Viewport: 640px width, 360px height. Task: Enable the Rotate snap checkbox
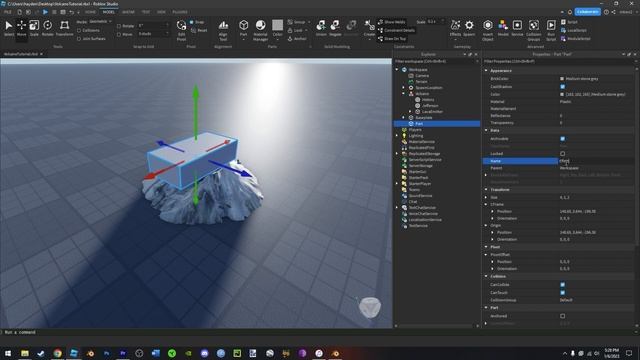119,26
